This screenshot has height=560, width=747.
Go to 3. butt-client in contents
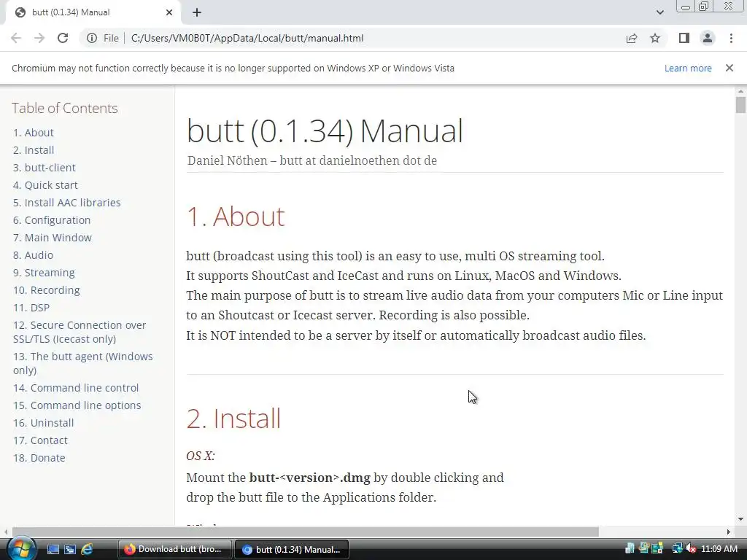pyautogui.click(x=44, y=168)
